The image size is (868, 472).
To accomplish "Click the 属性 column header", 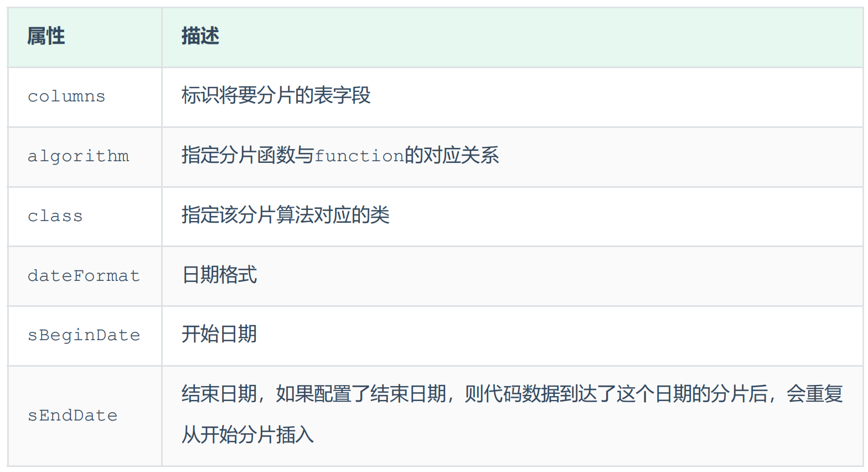I will 46,37.
